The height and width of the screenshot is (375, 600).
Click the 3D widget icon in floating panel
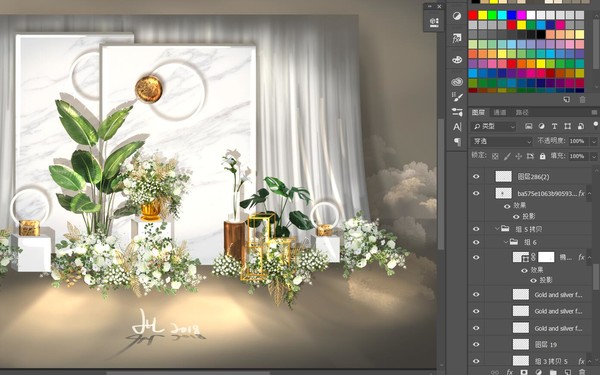434,22
